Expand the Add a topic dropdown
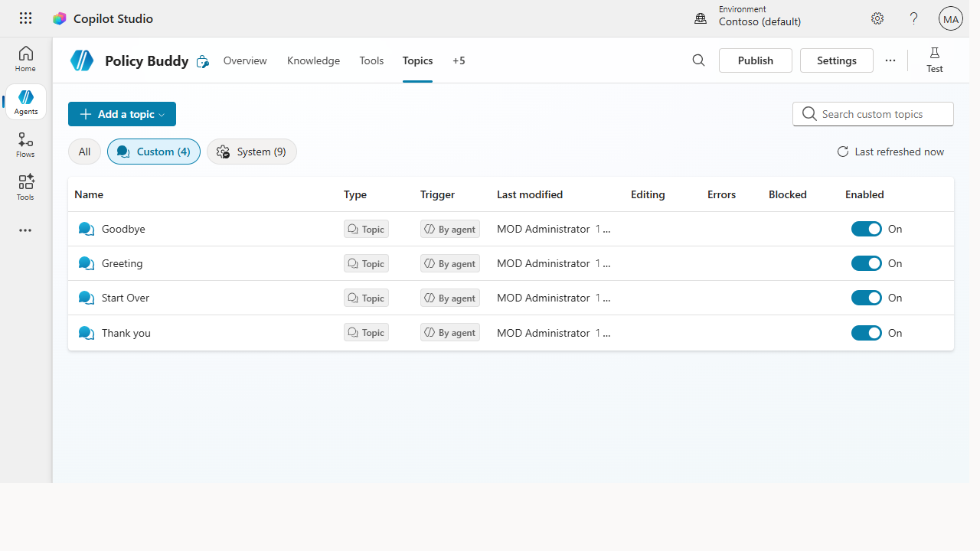The height and width of the screenshot is (551, 980). point(122,114)
